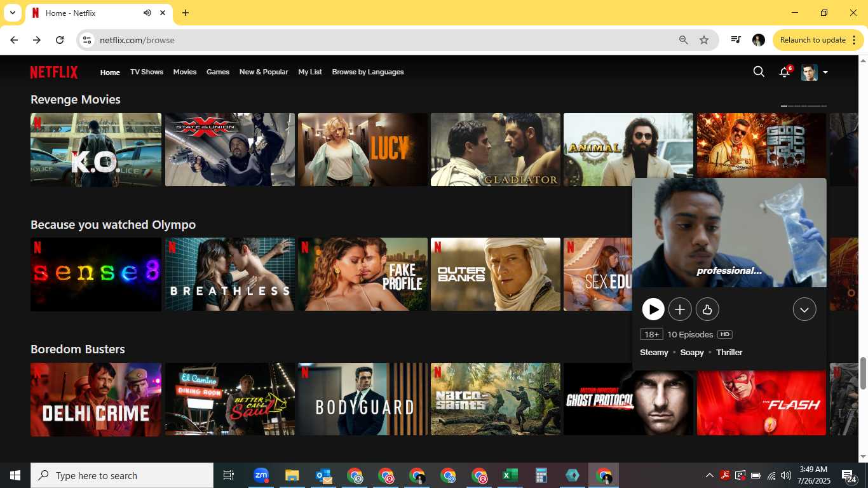This screenshot has width=868, height=488.
Task: Open the Zoom app on taskbar
Action: [261, 475]
